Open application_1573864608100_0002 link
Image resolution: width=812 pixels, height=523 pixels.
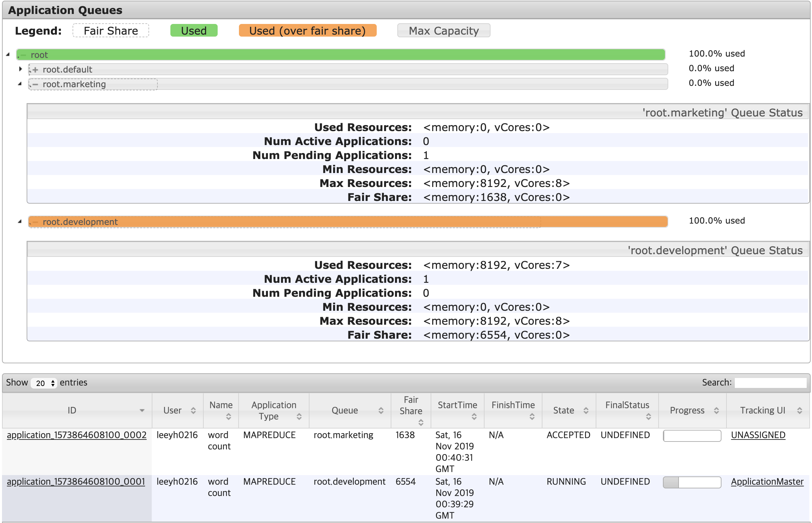(x=77, y=435)
